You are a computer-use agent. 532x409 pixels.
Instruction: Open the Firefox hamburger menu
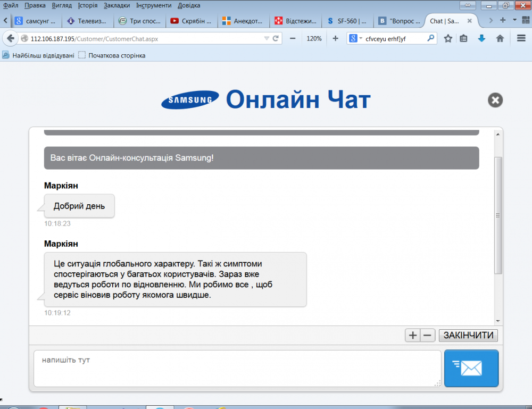[521, 38]
